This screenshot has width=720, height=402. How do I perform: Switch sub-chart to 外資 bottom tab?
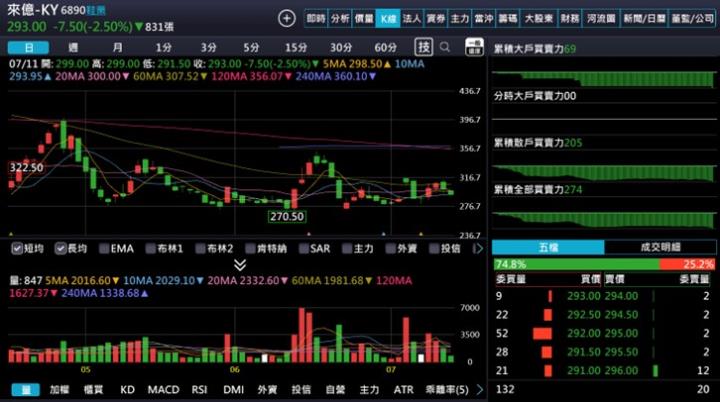point(267,390)
